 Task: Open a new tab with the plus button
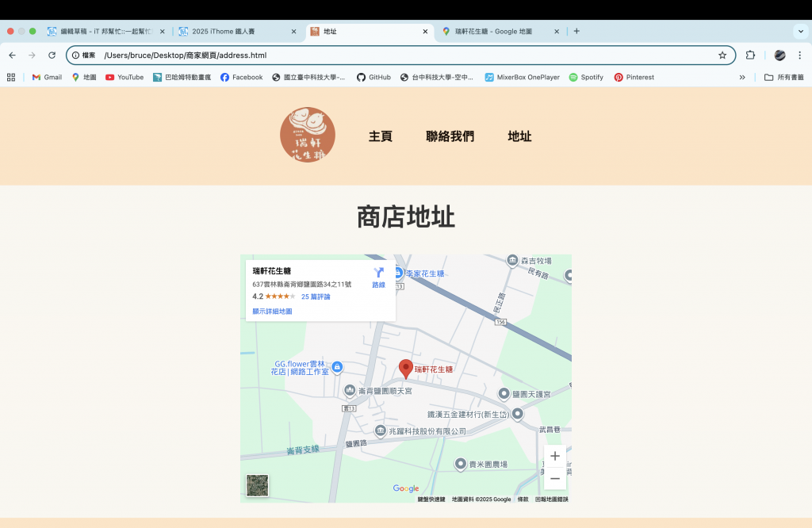click(x=576, y=31)
